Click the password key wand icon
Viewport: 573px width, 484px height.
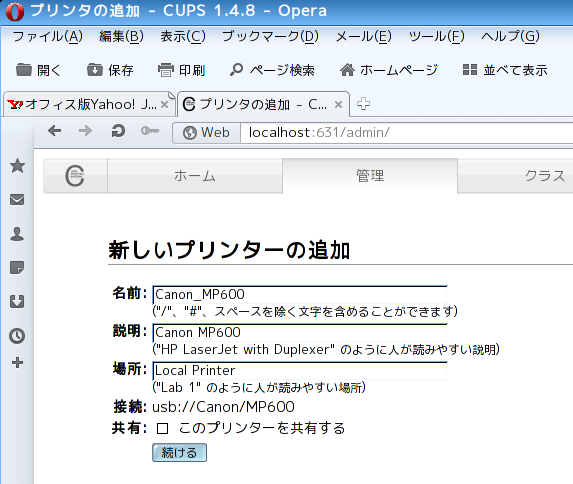150,131
